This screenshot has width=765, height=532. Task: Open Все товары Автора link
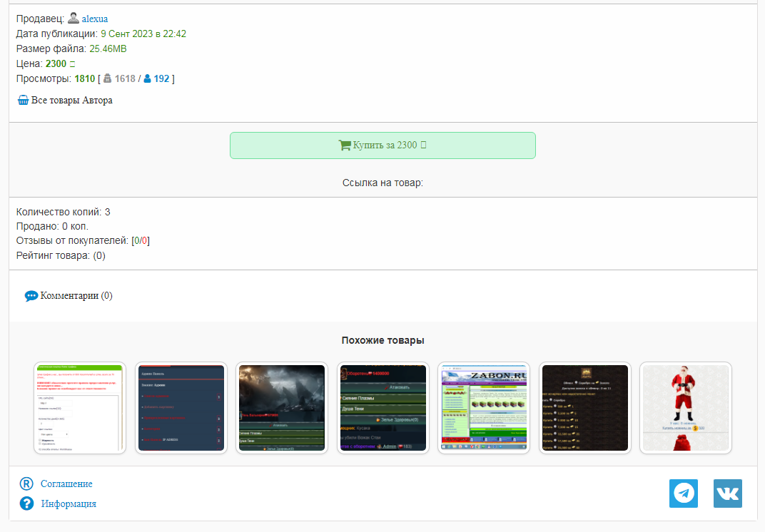coord(71,101)
